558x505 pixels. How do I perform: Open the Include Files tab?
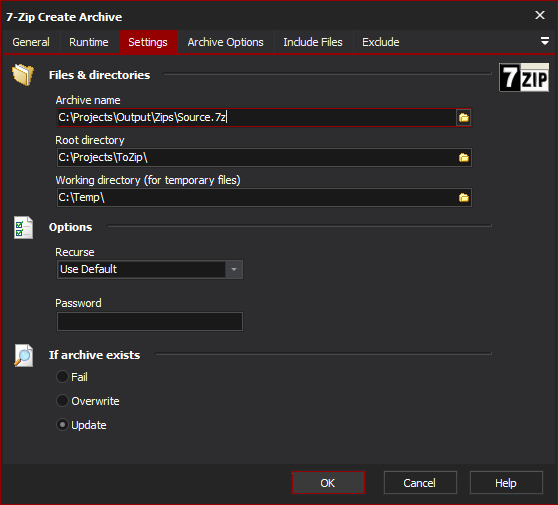pos(313,42)
